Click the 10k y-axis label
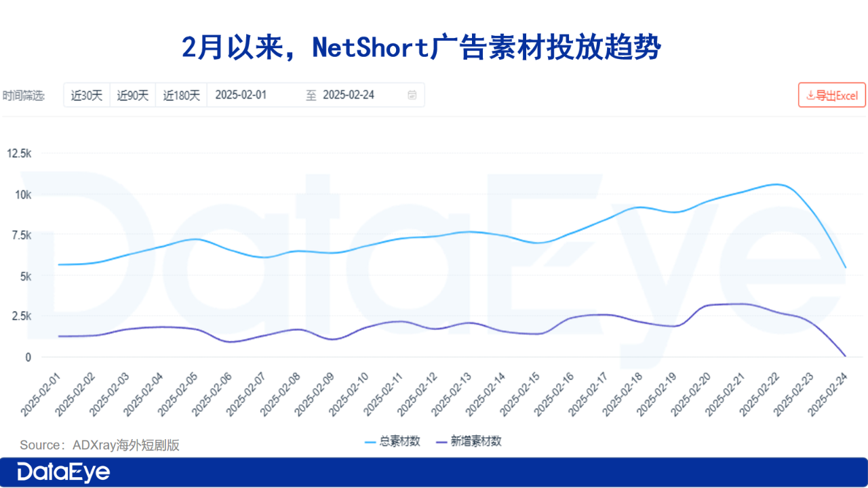 point(23,195)
